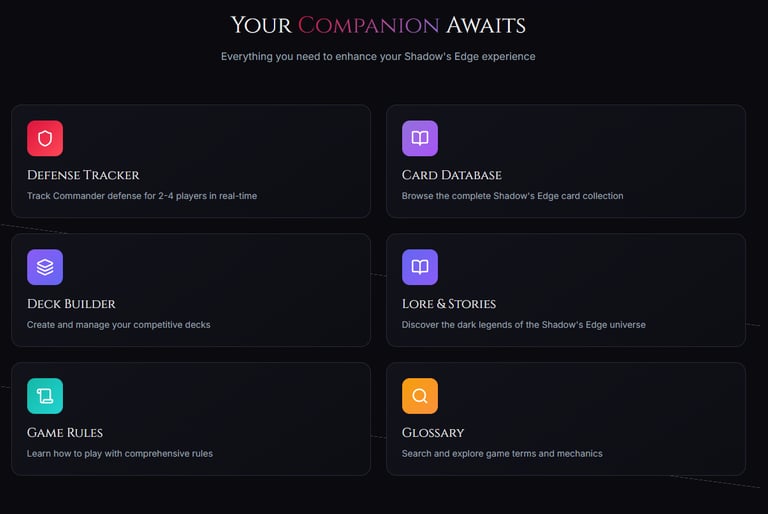The height and width of the screenshot is (514, 768).
Task: Click "Track Commander defense for 2-4 players" description
Action: coord(142,196)
